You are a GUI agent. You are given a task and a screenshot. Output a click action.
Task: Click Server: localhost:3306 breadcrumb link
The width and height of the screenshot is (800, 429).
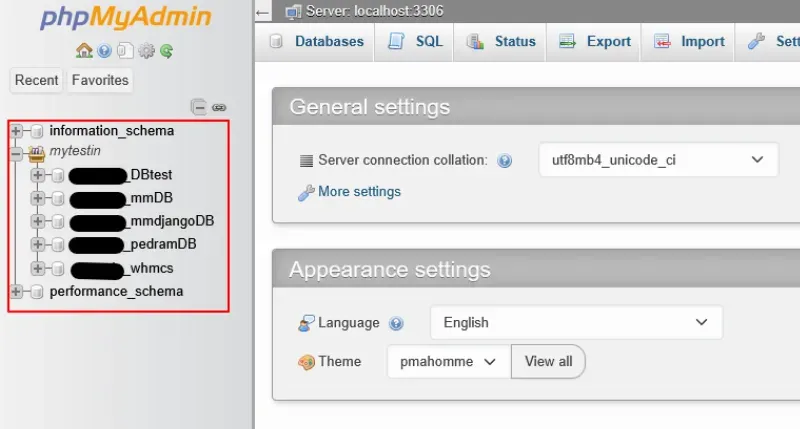(x=374, y=11)
